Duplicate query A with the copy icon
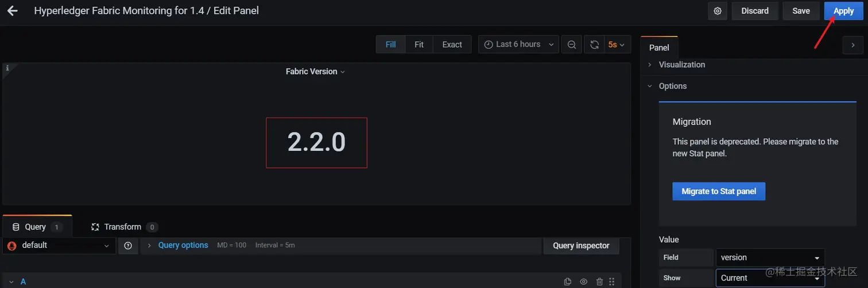This screenshot has width=868, height=288. pos(568,281)
